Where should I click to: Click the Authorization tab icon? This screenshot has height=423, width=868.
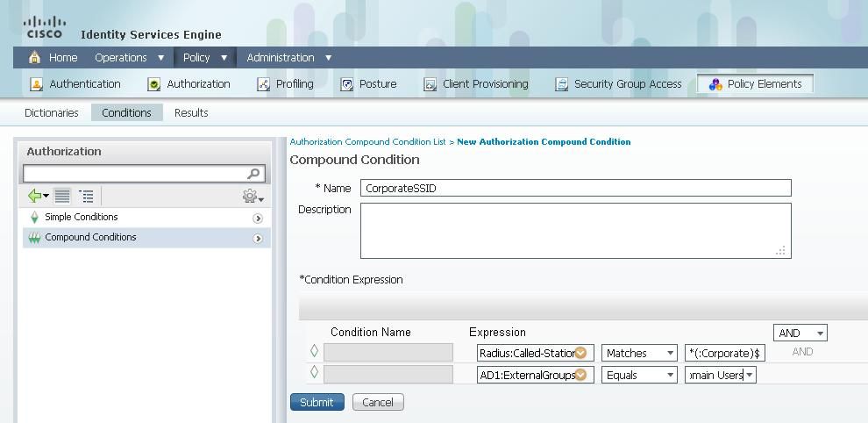(154, 84)
